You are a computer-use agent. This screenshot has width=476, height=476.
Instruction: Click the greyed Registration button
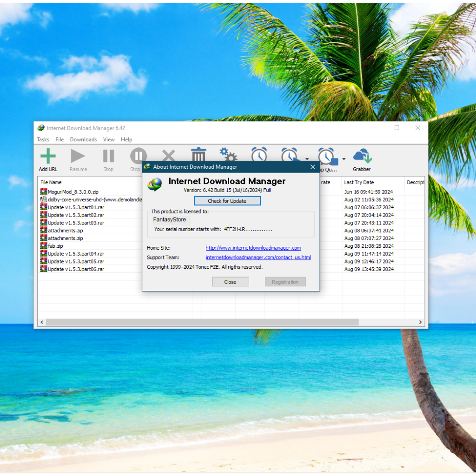pos(285,281)
